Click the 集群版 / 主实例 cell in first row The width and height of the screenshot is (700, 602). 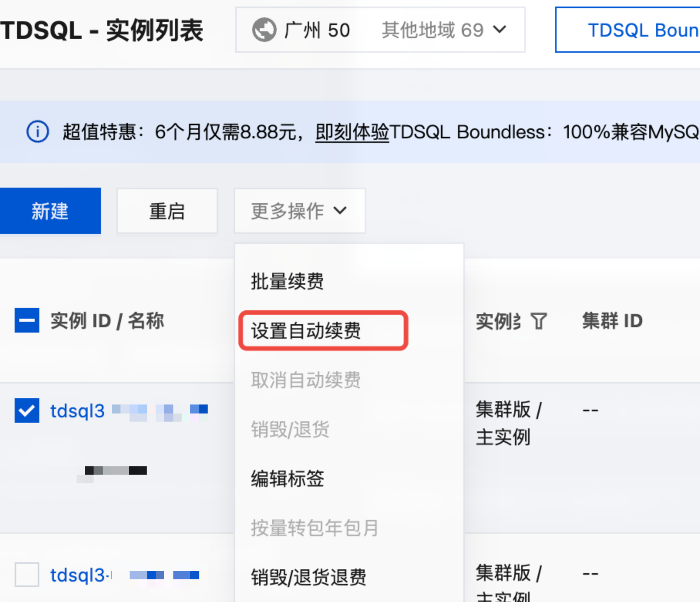[x=509, y=423]
